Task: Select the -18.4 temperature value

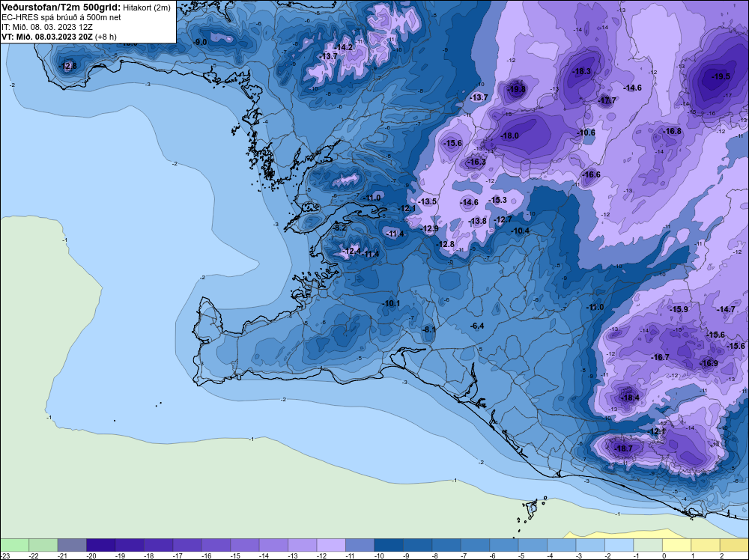Action: point(630,398)
